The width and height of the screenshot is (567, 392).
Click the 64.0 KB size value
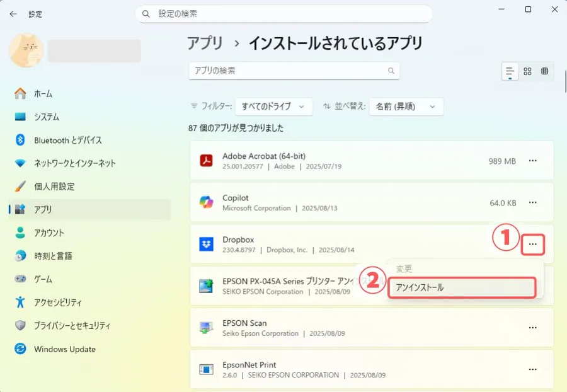pos(503,203)
